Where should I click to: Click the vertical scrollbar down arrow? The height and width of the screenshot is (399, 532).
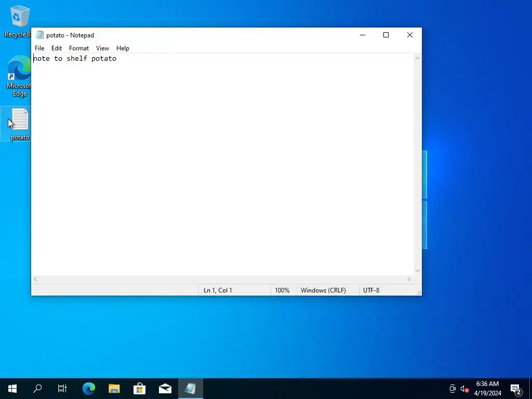[417, 271]
